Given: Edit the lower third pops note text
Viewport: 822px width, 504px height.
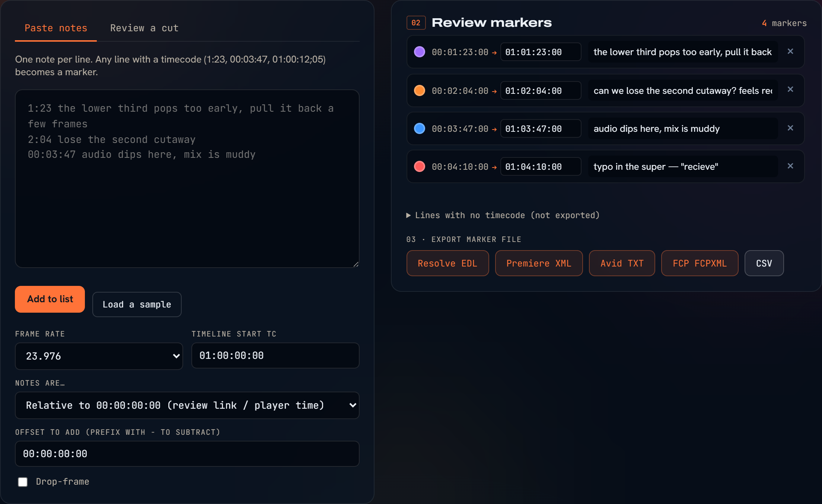Looking at the screenshot, I should coord(683,52).
